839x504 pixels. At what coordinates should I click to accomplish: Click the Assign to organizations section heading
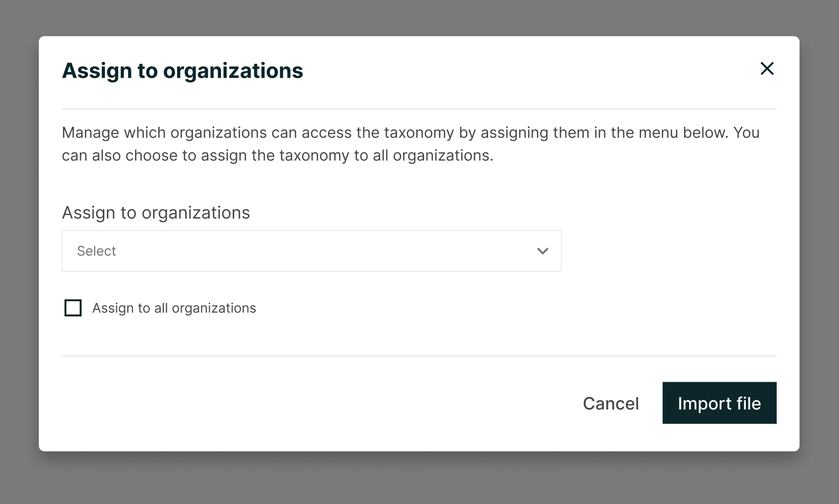click(x=156, y=213)
